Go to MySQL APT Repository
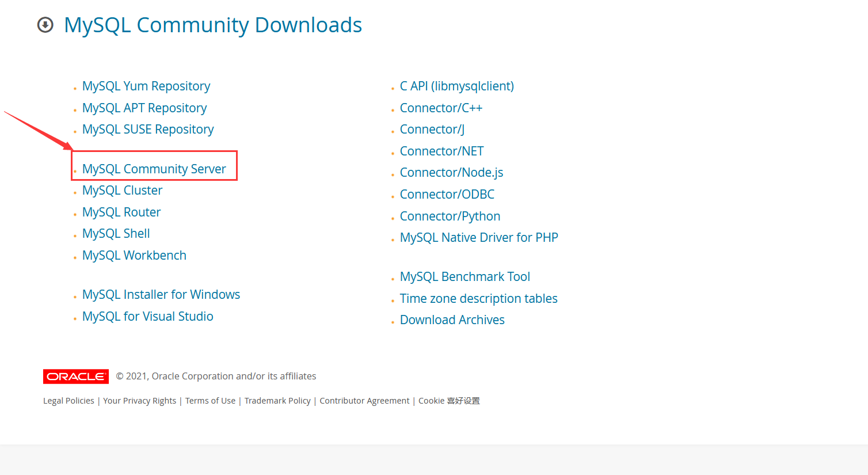The width and height of the screenshot is (868, 475). pyautogui.click(x=144, y=108)
